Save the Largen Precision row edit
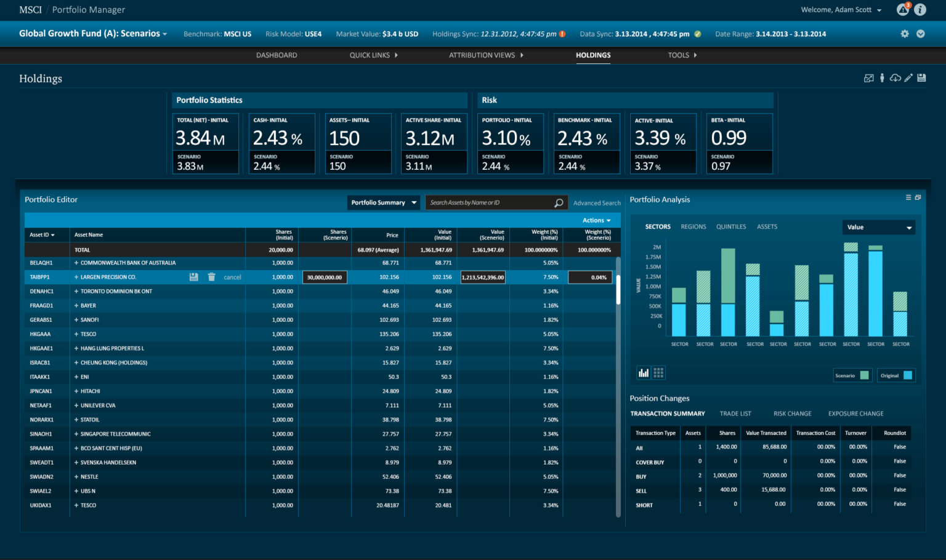 [x=194, y=277]
